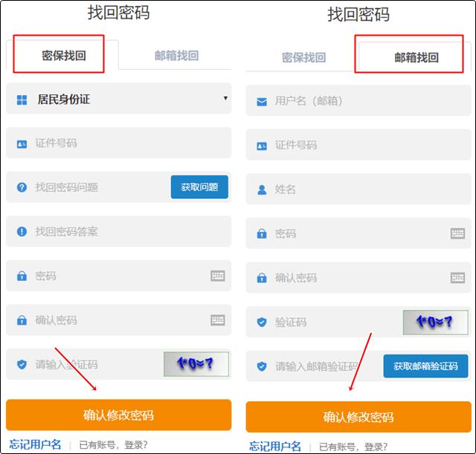
Task: Click lock icon beside 确认密码 in left panel
Action: (22, 320)
